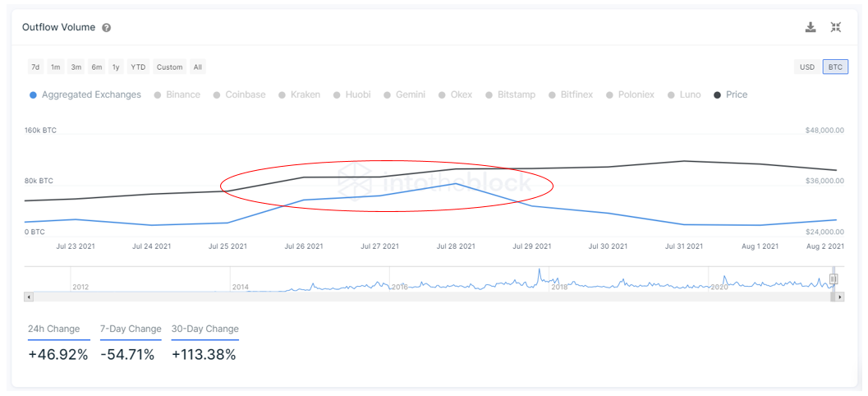Viewport: 868px width, 396px height.
Task: Click the navigator timeline near 2018
Action: tap(560, 287)
